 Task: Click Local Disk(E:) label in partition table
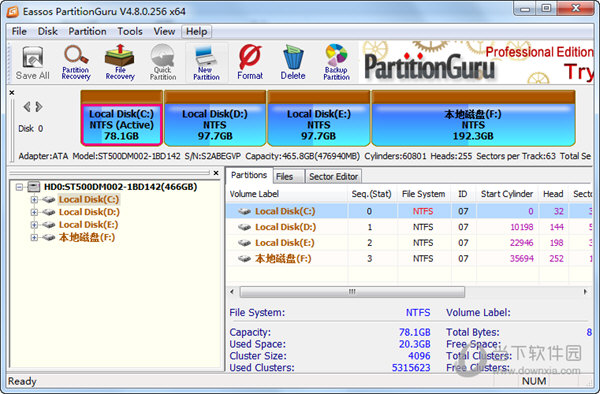(285, 243)
